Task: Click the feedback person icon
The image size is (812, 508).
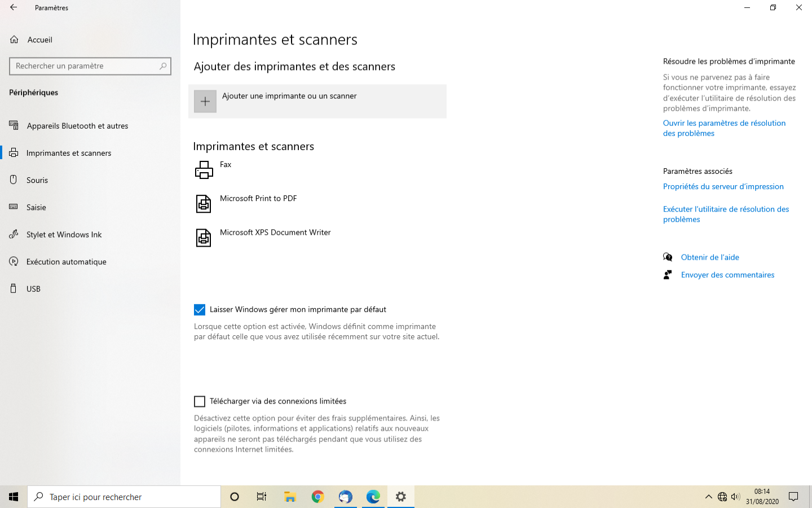Action: pos(668,275)
